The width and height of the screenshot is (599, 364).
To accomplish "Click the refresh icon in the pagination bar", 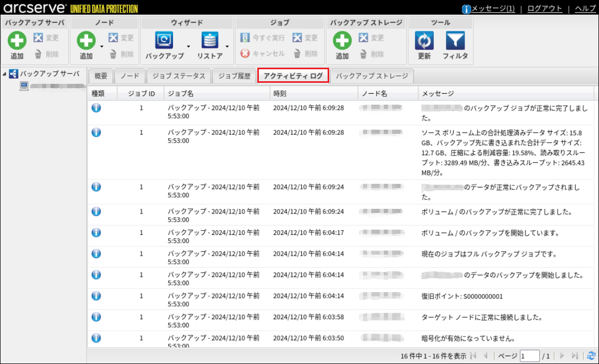I will tap(591, 356).
